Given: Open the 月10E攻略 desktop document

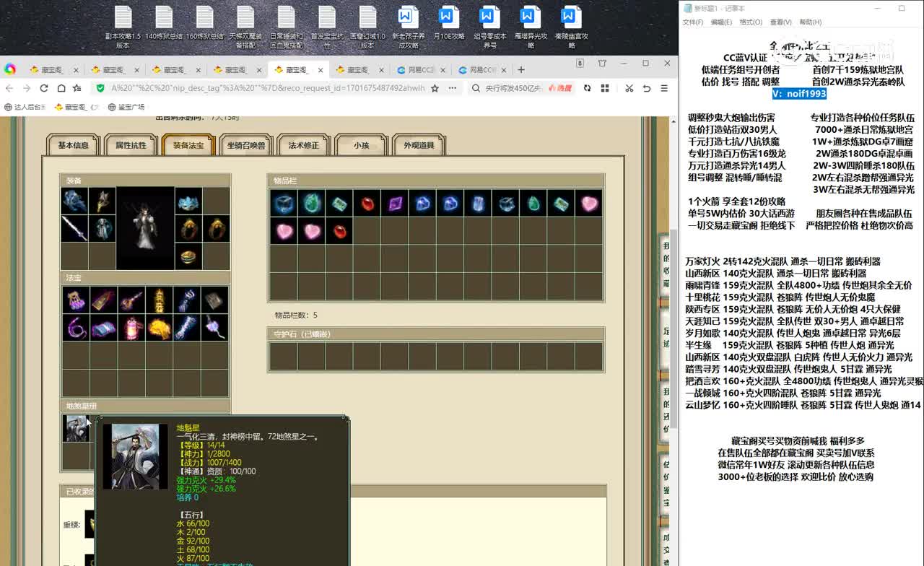Looking at the screenshot, I should (x=448, y=22).
